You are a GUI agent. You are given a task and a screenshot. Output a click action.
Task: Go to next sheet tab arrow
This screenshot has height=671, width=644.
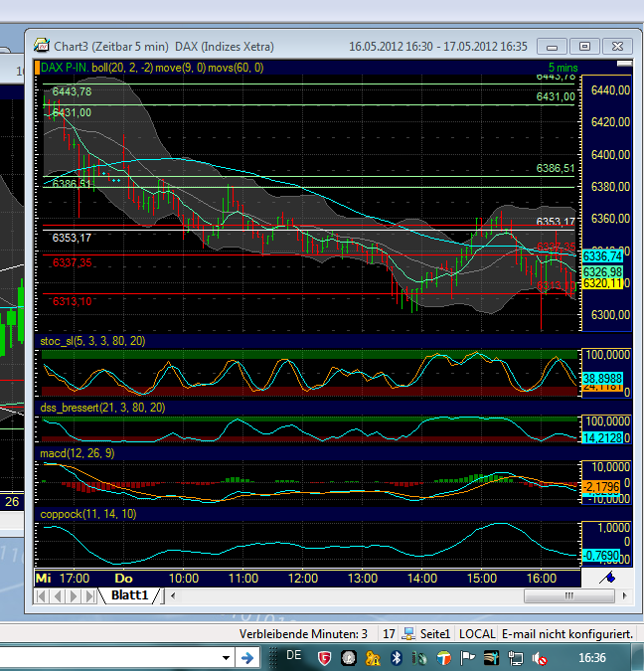click(x=74, y=595)
